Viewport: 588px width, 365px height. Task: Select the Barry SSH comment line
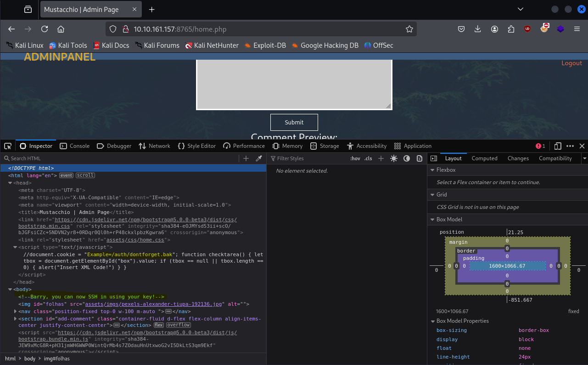[91, 297]
